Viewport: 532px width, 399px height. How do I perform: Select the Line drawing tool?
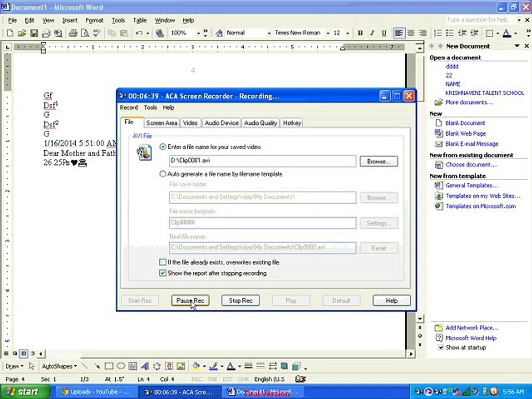pos(85,366)
